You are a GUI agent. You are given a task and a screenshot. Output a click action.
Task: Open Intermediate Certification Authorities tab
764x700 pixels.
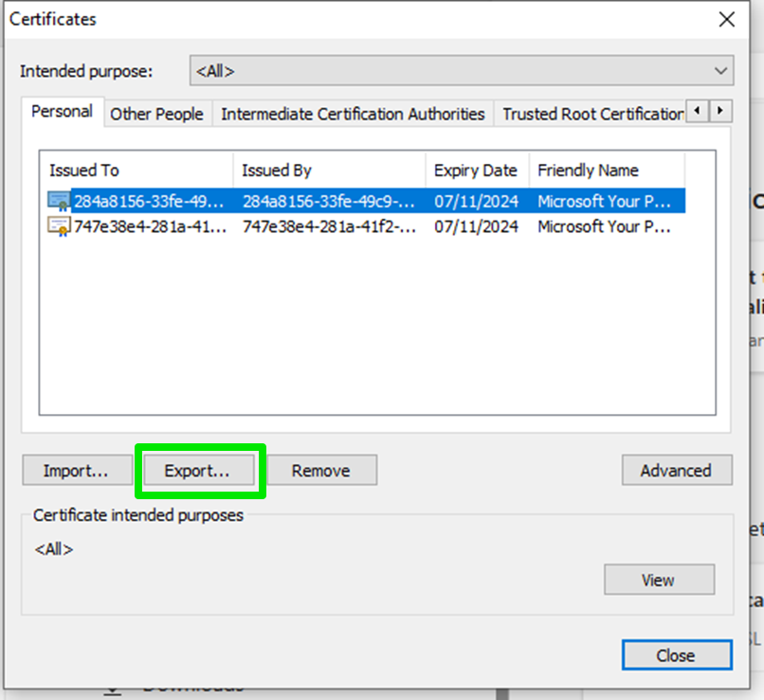click(353, 114)
